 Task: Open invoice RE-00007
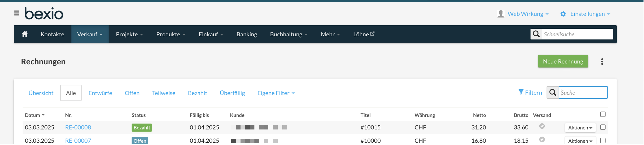tap(78, 141)
